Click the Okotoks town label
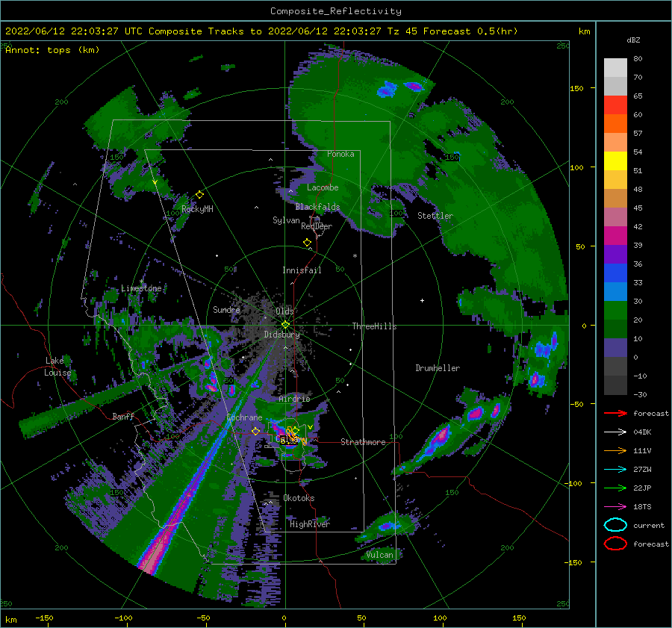672x628 pixels. 299,498
